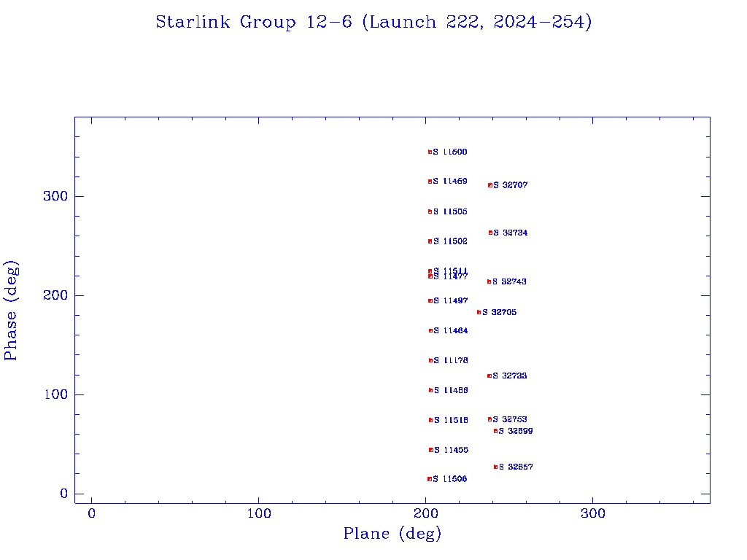Select the S 11518 satellite label
747x560 pixels.
click(451, 420)
